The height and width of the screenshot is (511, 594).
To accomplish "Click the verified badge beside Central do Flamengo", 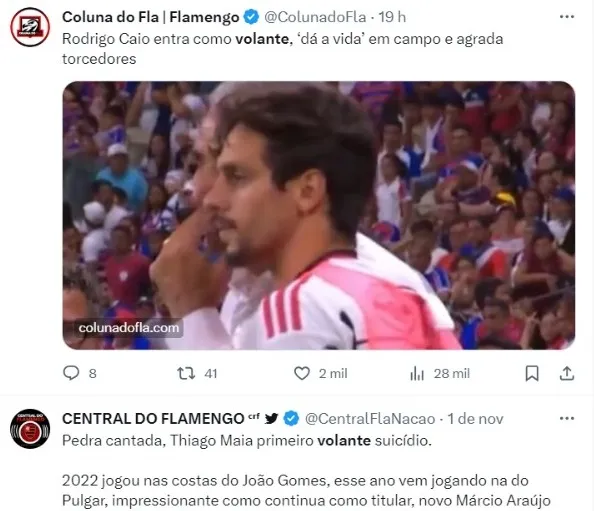I will coord(291,419).
